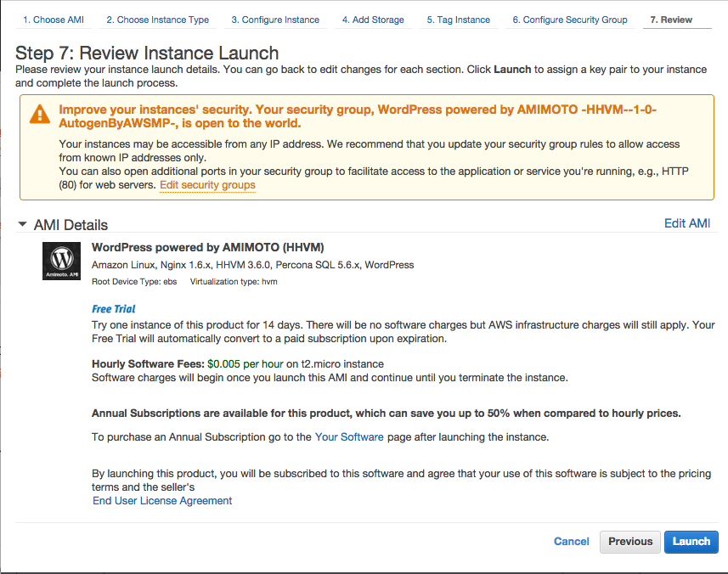Switch to the Configure Instance step

click(275, 20)
